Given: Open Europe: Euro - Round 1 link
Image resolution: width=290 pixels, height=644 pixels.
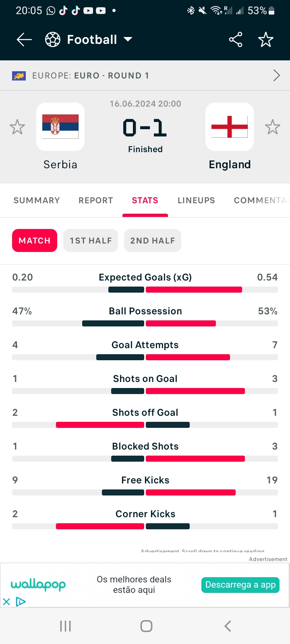Looking at the screenshot, I should pyautogui.click(x=91, y=76).
